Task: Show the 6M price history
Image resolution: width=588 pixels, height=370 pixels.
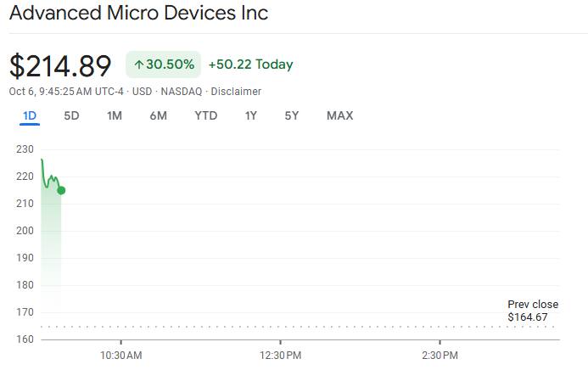Action: click(x=158, y=115)
